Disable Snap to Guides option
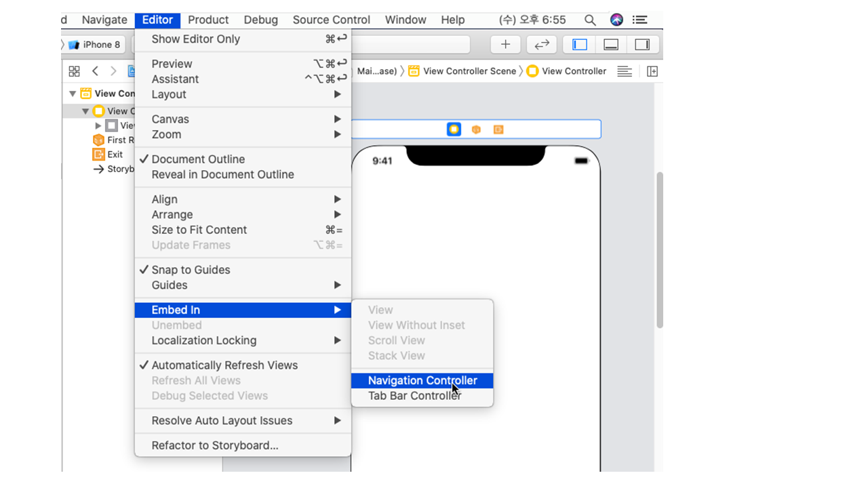 point(191,270)
